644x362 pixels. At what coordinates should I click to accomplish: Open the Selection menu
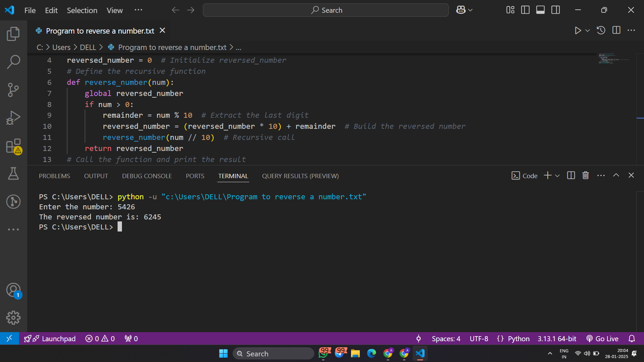coord(82,10)
